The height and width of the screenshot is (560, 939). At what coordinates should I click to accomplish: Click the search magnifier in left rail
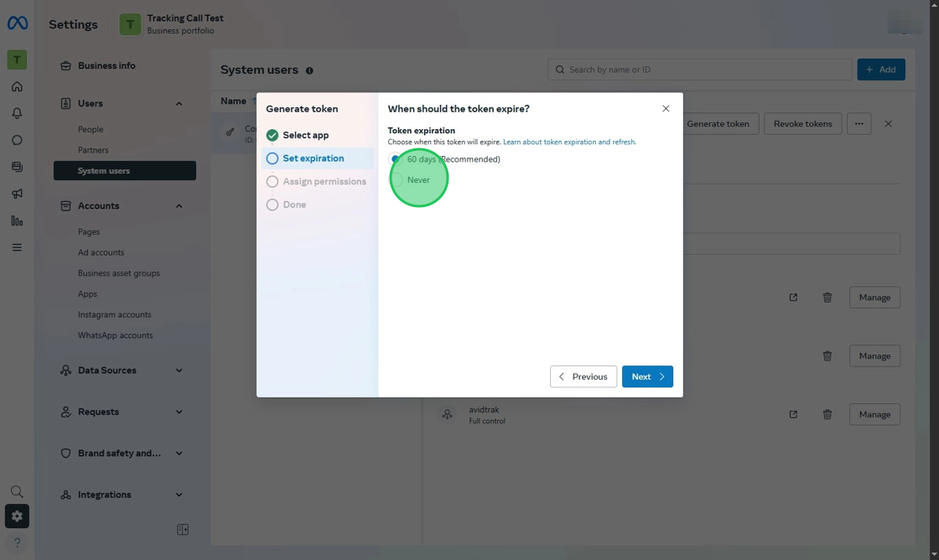(17, 492)
